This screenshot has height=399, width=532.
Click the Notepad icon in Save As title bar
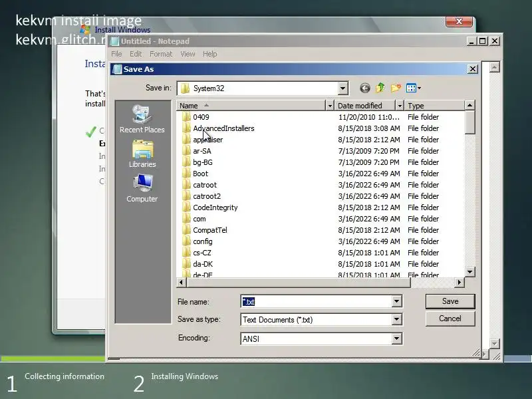pyautogui.click(x=117, y=69)
